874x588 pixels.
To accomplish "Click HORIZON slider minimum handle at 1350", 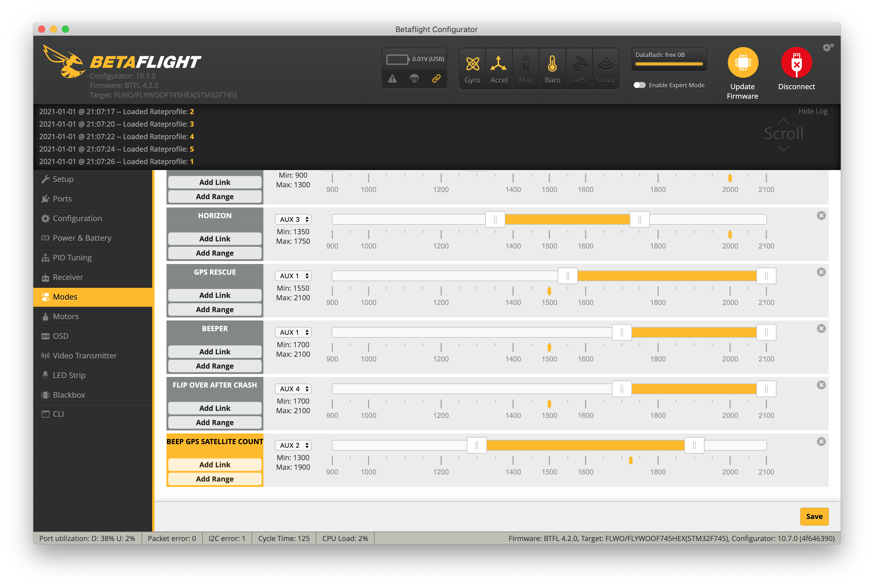I will point(495,219).
